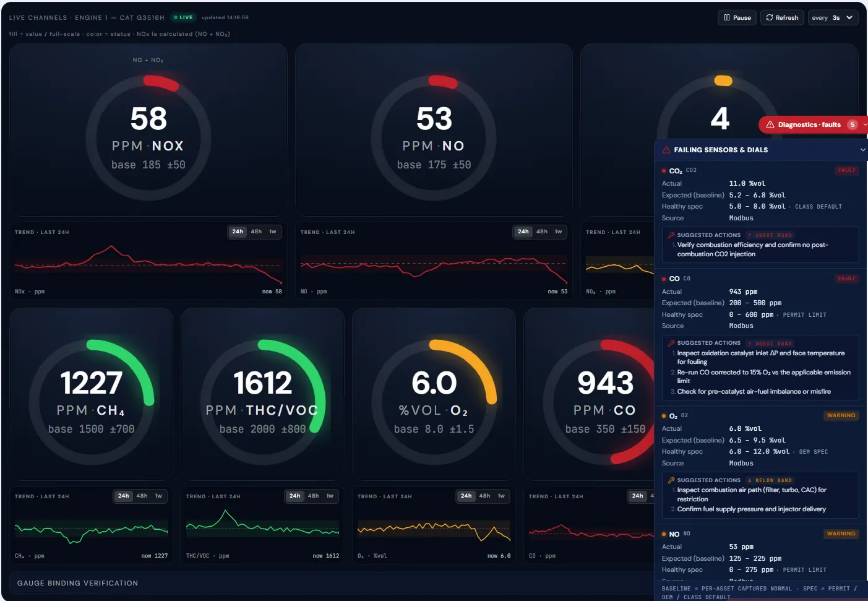Image resolution: width=868 pixels, height=601 pixels.
Task: Click the Diagnostics faults button
Action: [813, 124]
